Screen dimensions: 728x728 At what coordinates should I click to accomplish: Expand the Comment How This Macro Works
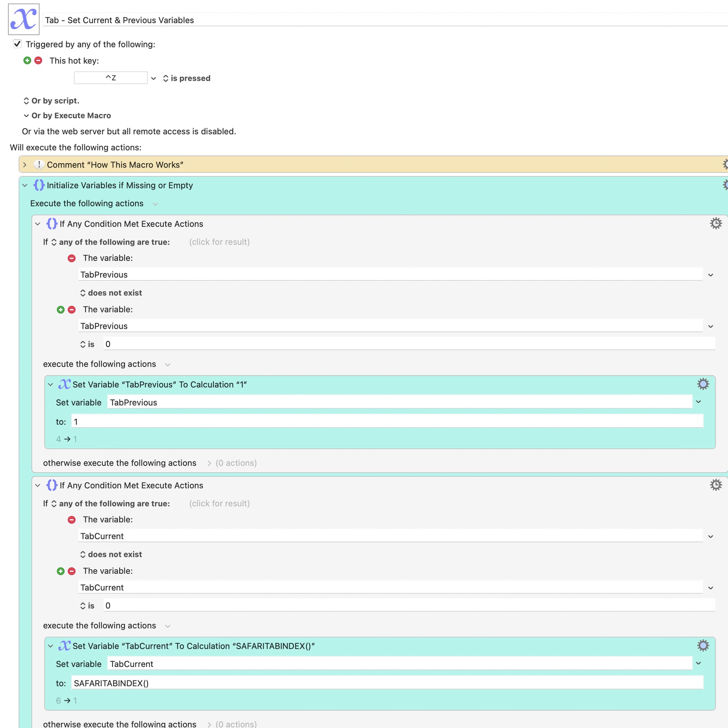pyautogui.click(x=25, y=165)
